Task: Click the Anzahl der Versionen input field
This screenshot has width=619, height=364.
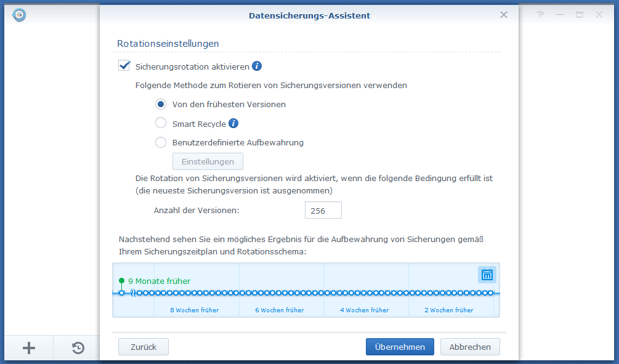Action: [x=323, y=210]
